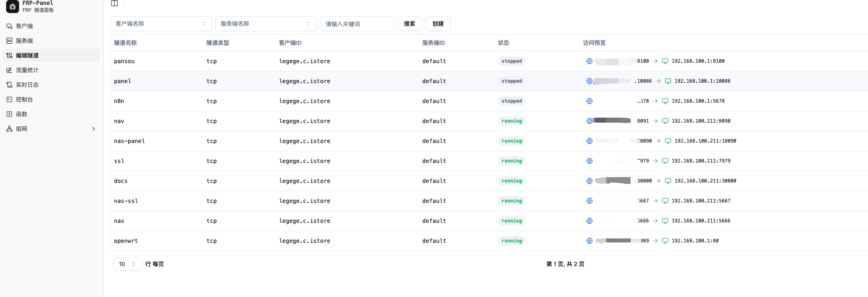Open 实时日志 sidebar page
This screenshot has width=868, height=297.
[27, 85]
